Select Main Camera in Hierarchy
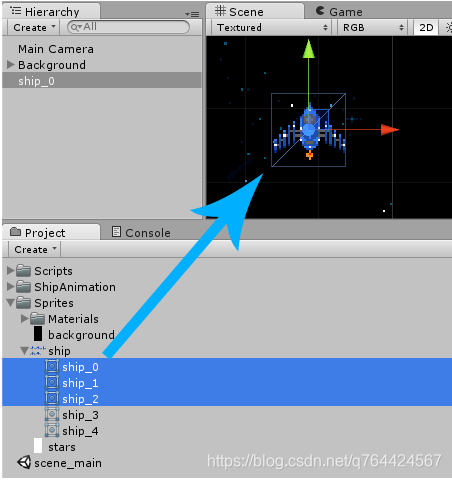452x480 pixels. point(56,49)
